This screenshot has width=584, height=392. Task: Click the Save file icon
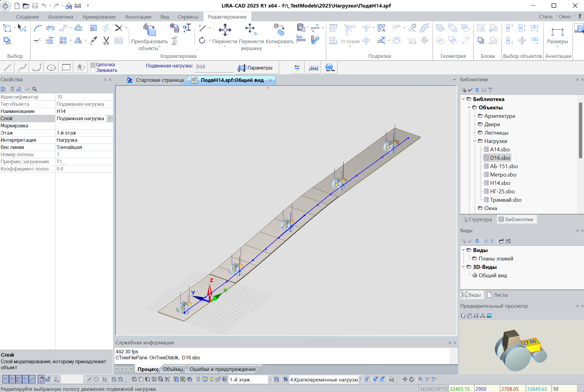point(35,6)
